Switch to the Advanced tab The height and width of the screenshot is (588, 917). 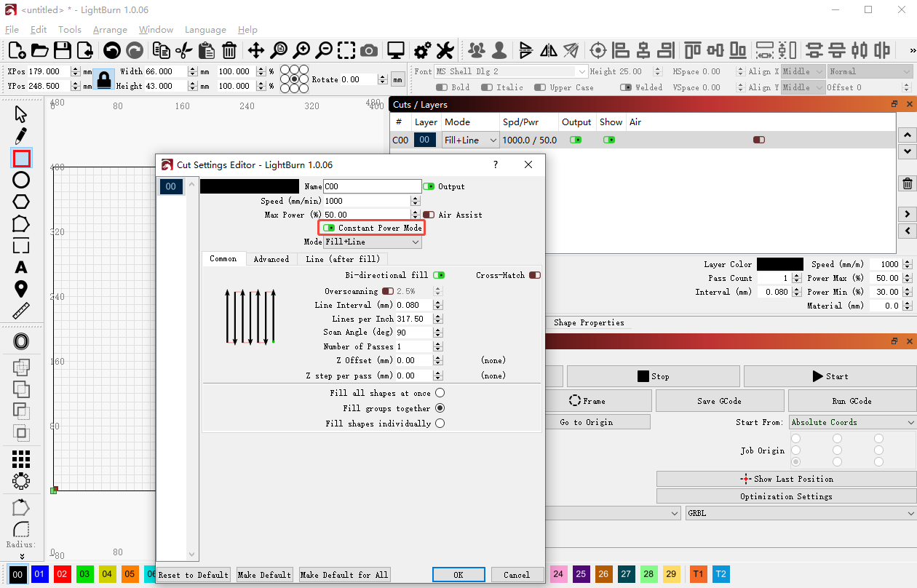pos(271,259)
